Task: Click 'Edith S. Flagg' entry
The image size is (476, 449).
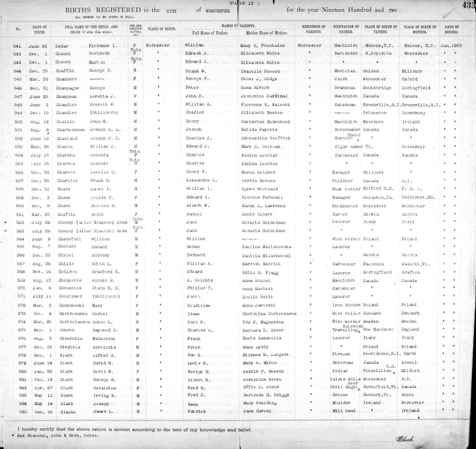Action: pos(260,272)
